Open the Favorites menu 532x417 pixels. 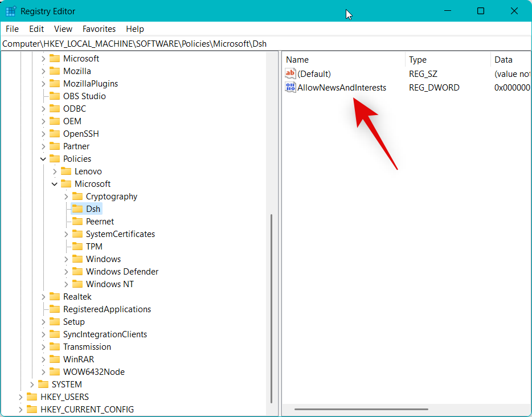(x=99, y=28)
